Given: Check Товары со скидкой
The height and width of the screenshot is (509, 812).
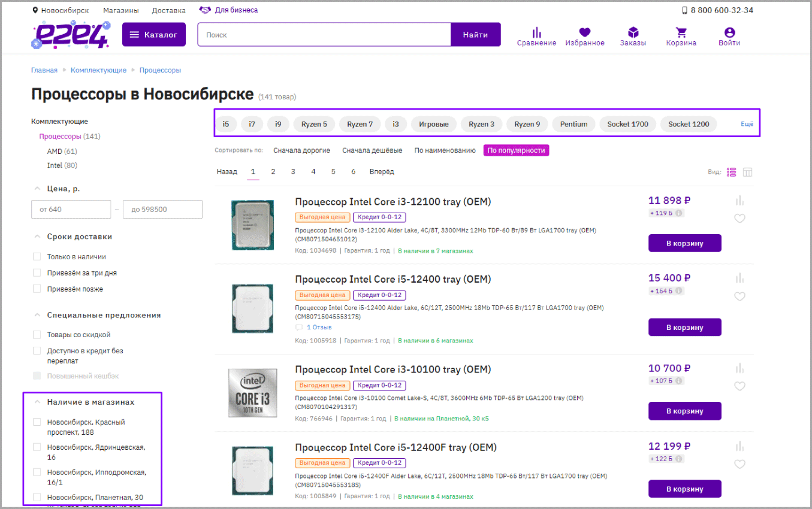Looking at the screenshot, I should pos(37,335).
